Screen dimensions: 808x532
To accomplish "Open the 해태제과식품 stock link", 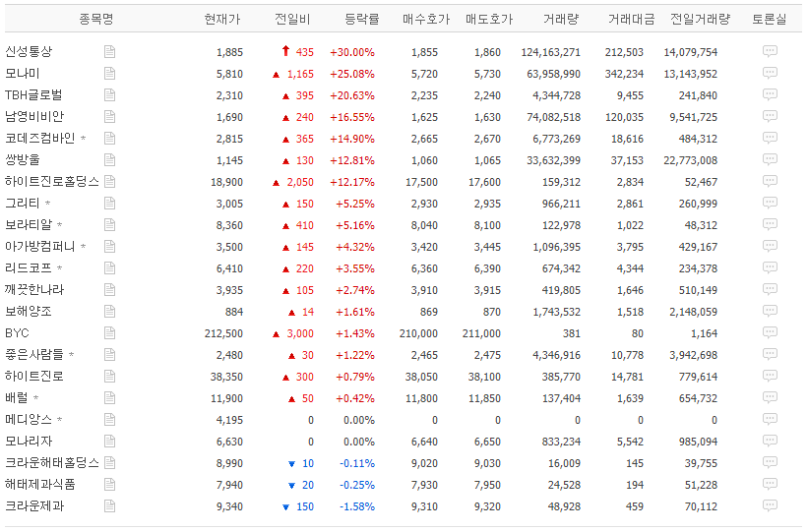I will point(40,484).
